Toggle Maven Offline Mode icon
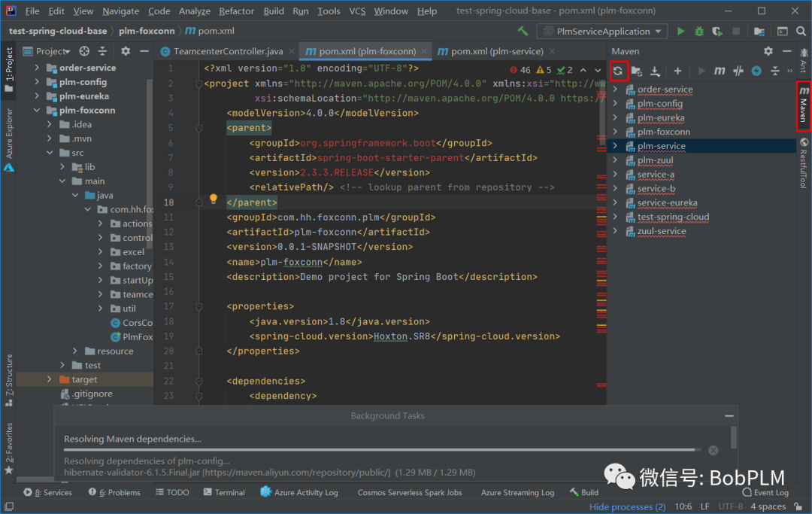812x514 pixels. click(x=738, y=71)
